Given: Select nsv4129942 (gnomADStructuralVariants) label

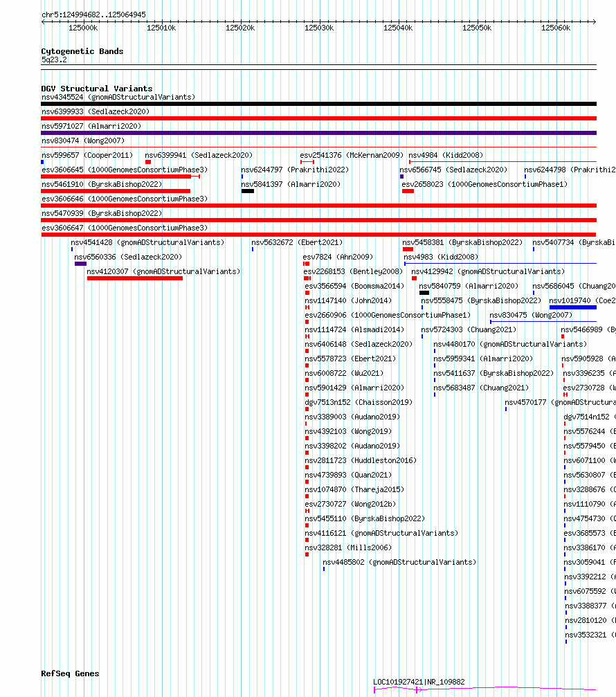Looking at the screenshot, I should pos(488,271).
